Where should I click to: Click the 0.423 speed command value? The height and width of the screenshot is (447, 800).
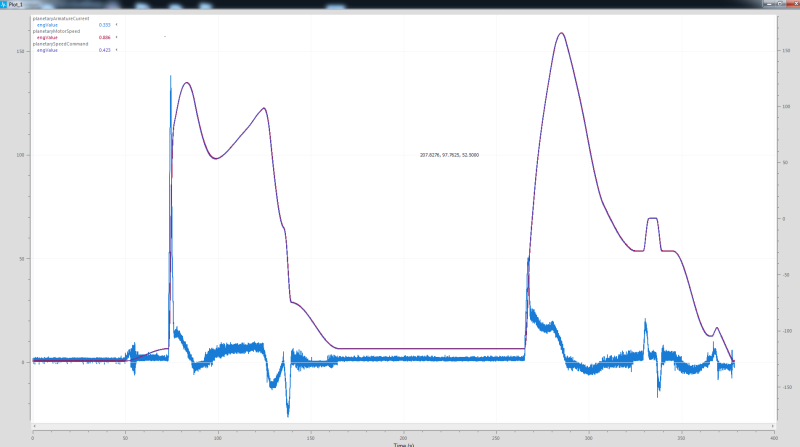pos(105,51)
